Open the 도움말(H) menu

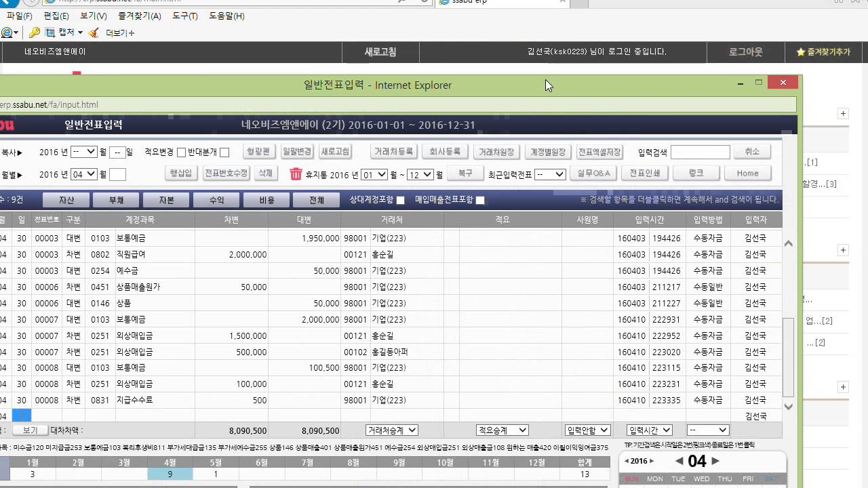[226, 16]
